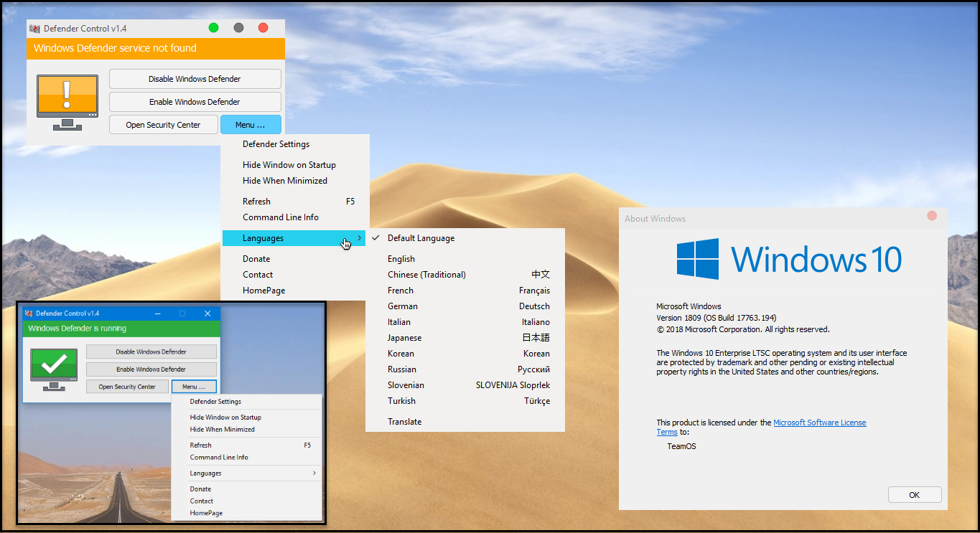Click Menu ... button in inset window
980x533 pixels.
(194, 387)
